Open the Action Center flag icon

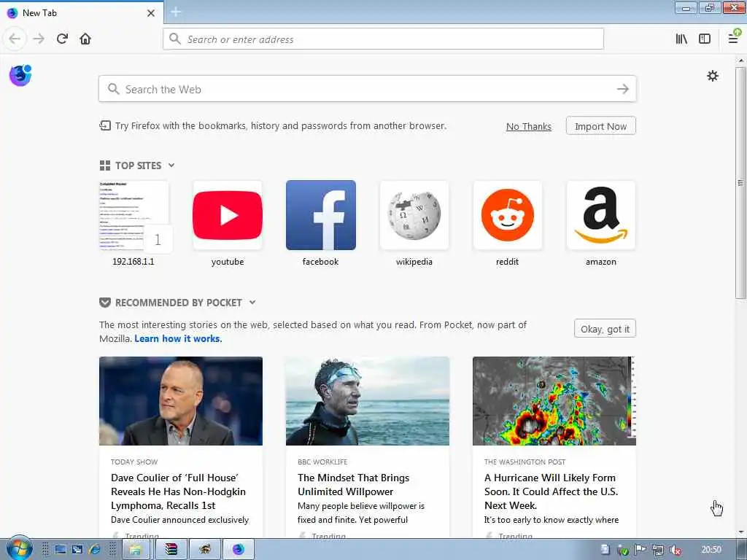(x=640, y=550)
